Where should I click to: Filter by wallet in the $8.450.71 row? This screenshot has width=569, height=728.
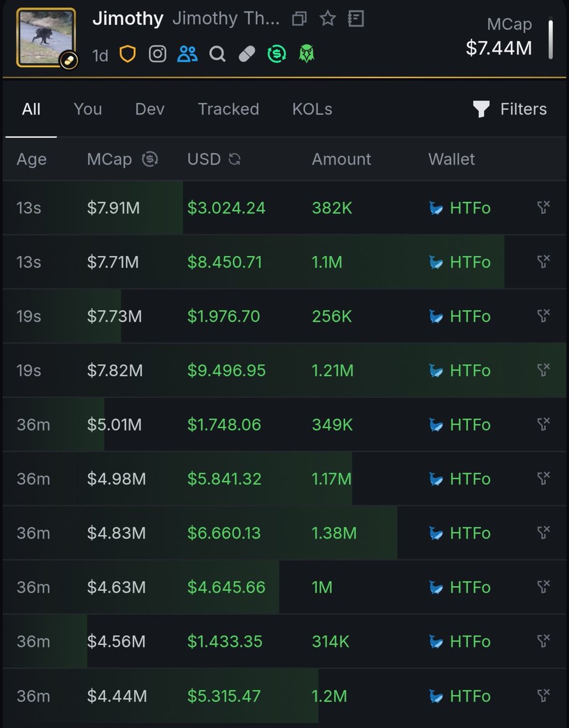(544, 261)
